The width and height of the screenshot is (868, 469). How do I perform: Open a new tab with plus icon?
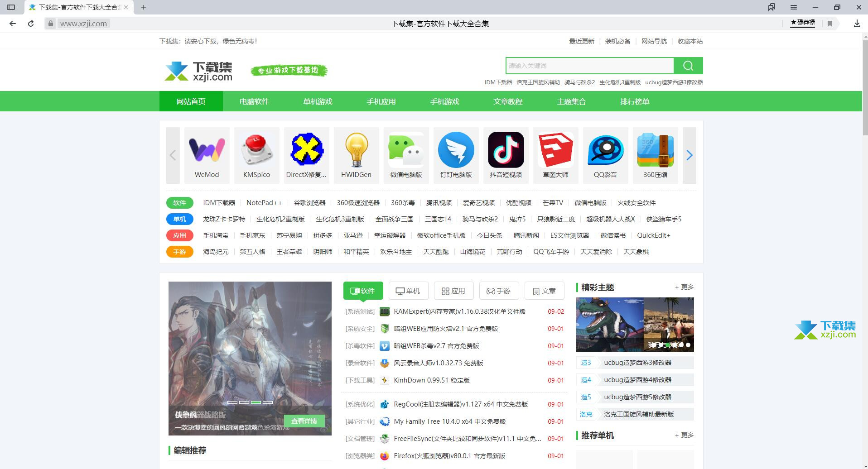144,7
